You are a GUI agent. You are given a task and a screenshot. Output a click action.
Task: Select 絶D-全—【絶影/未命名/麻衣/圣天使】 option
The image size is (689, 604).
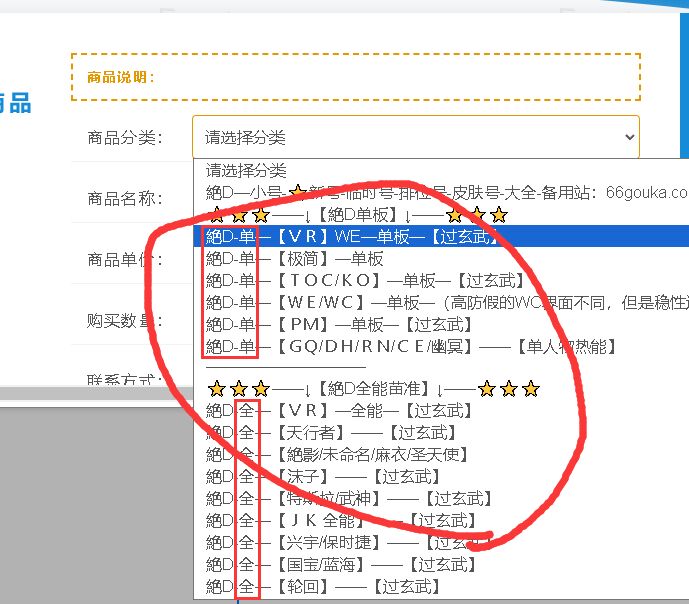(x=441, y=455)
